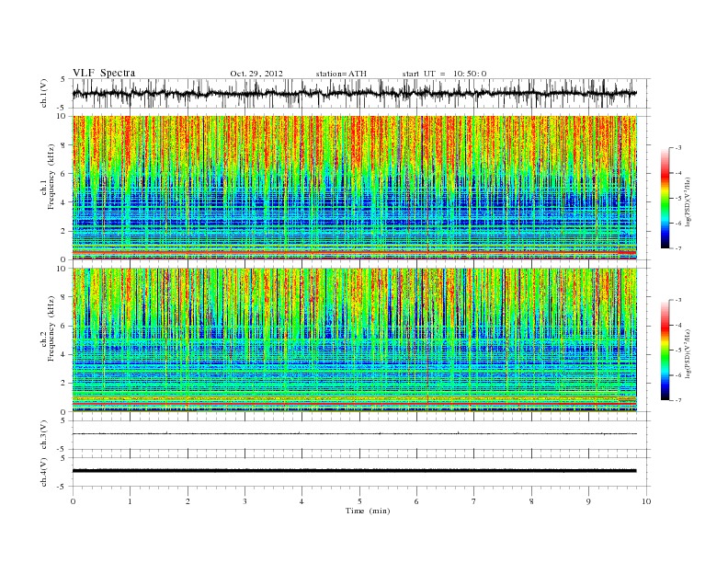The width and height of the screenshot is (728, 563).
Task: Click the time axis tick label "9"
Action: pos(588,501)
